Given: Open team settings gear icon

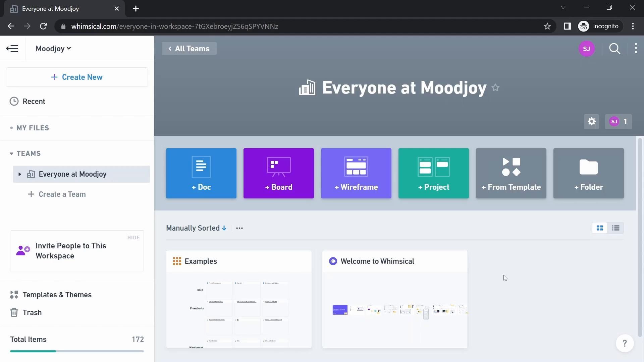Looking at the screenshot, I should click(591, 121).
